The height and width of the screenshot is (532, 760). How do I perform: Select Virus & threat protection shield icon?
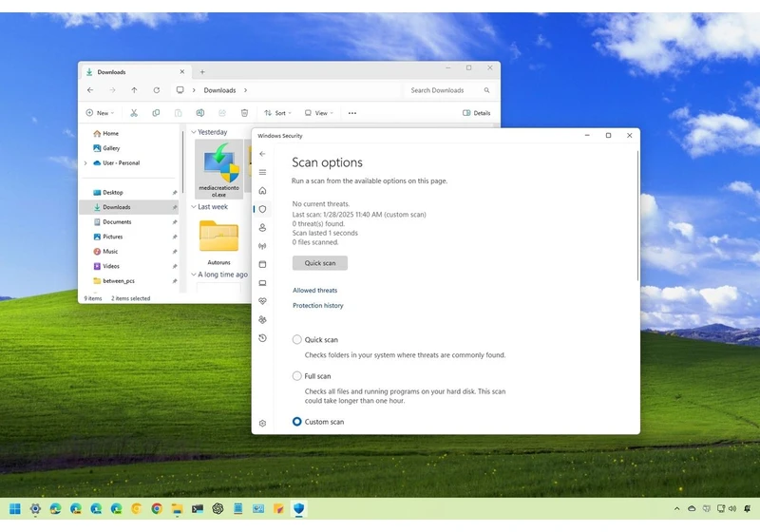pos(262,209)
